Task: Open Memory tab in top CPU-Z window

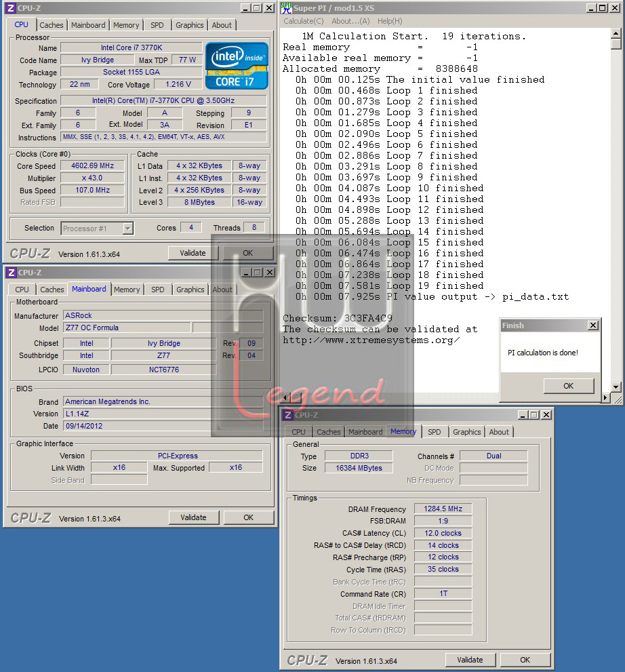Action: point(126,25)
